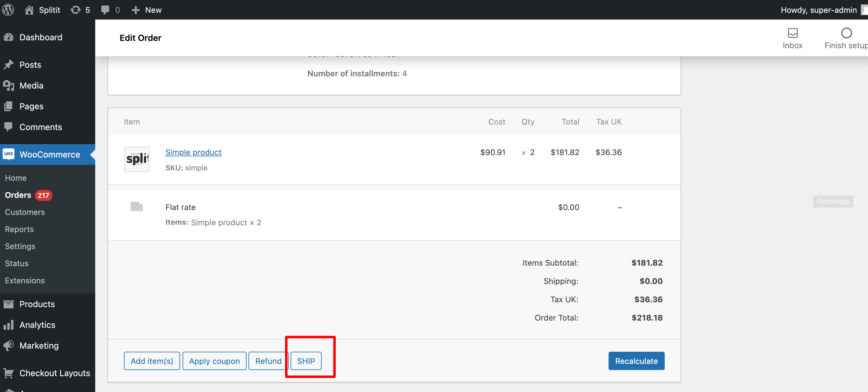Select the Flat rate total $0.00
Viewport: 868px width, 392px height.
coord(569,207)
